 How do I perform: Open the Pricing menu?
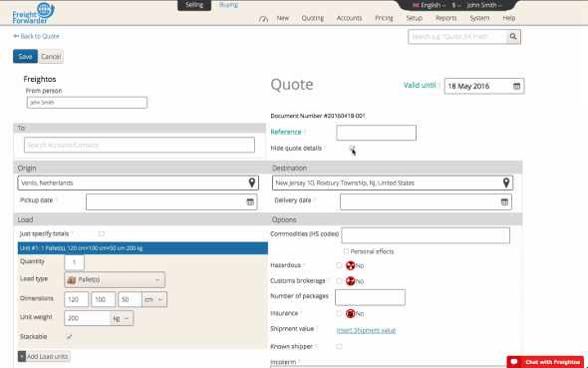coord(384,18)
